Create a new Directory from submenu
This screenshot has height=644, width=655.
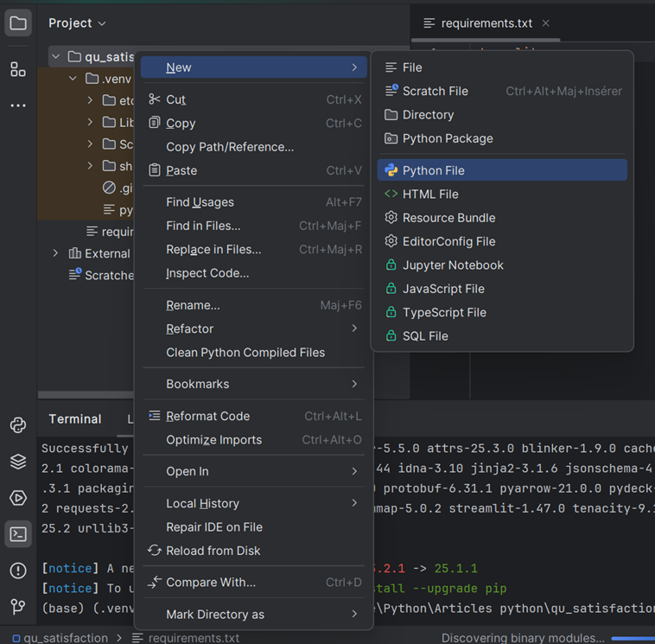pos(502,114)
